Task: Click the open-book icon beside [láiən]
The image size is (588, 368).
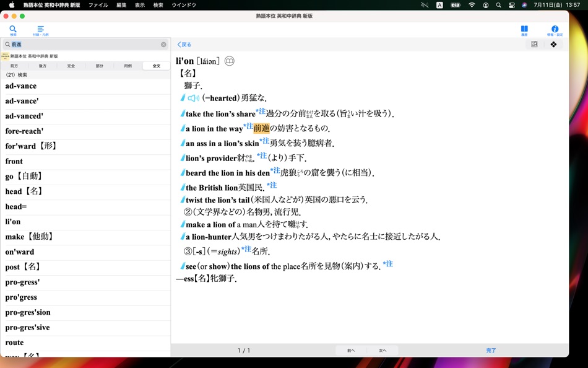Action: pyautogui.click(x=230, y=61)
